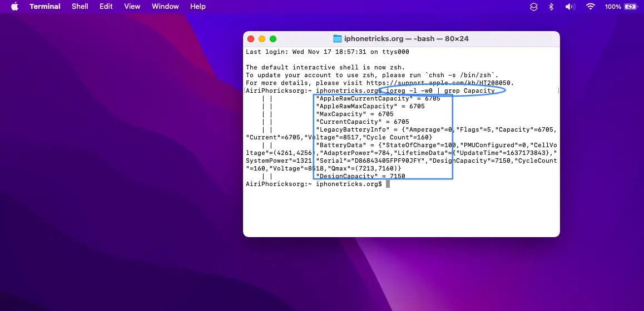644x311 pixels.
Task: Click the "BatteryData" output line
Action: click(x=436, y=146)
